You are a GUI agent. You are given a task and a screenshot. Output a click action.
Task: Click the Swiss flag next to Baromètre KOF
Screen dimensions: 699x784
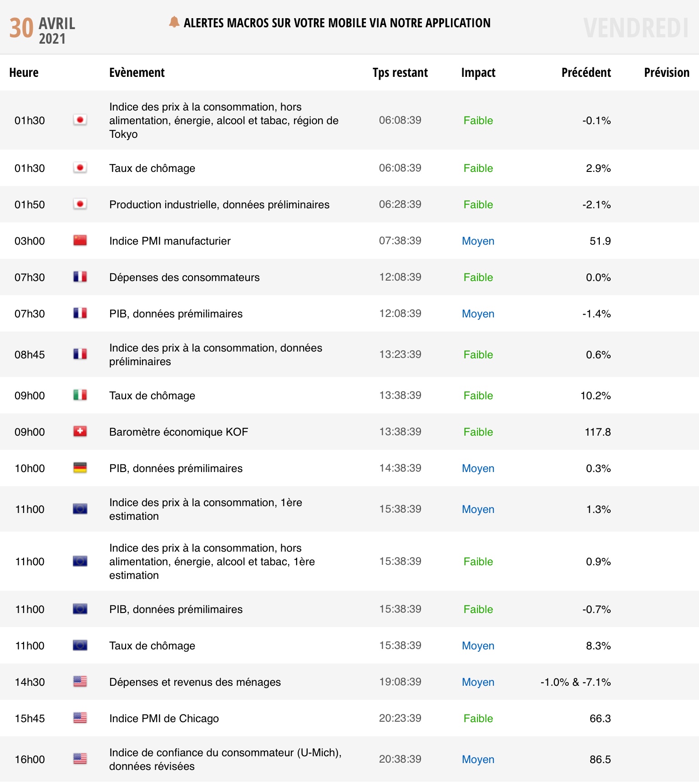pos(80,432)
